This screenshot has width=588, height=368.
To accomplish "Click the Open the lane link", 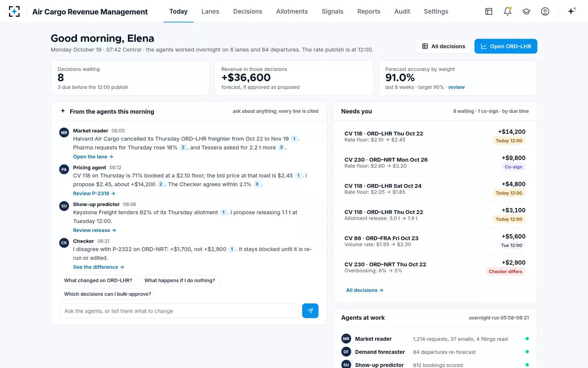I will click(93, 157).
